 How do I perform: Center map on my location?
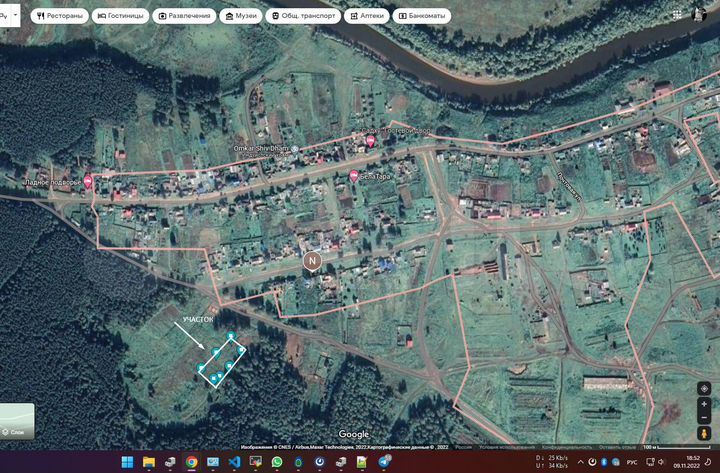(x=704, y=387)
